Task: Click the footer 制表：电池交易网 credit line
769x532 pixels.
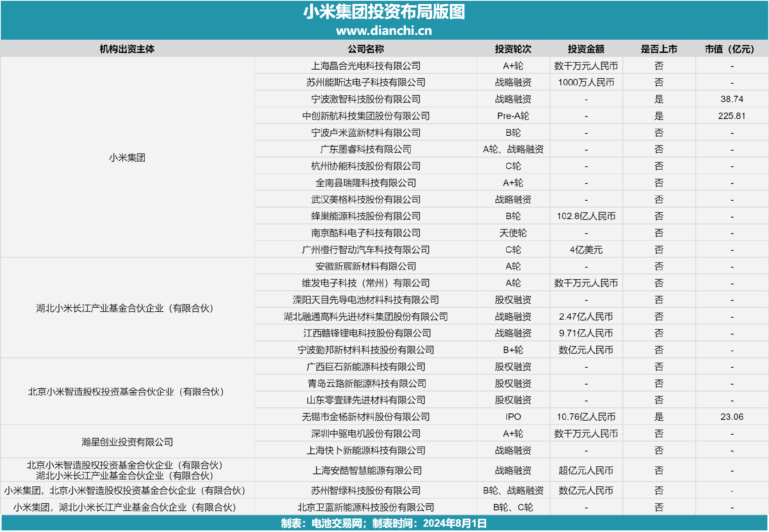Action: click(384, 523)
